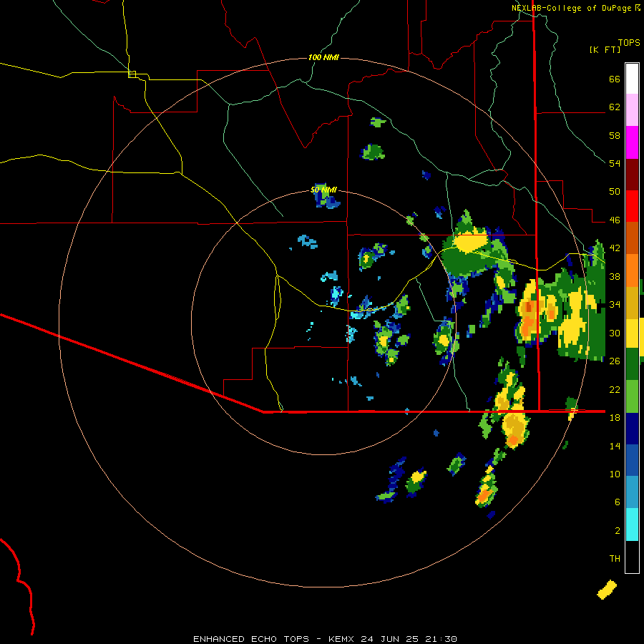Click the legend value 38
The width and height of the screenshot is (644, 644).
[615, 277]
